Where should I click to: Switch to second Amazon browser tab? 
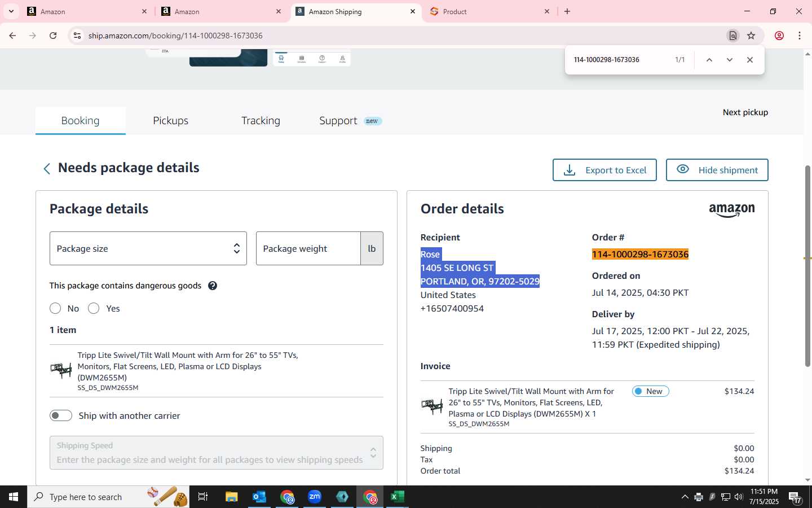pos(220,11)
